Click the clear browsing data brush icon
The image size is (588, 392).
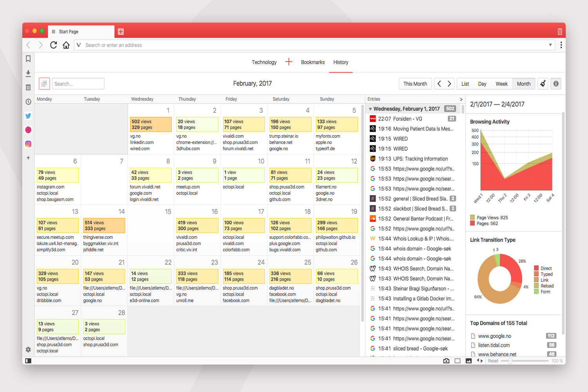543,83
